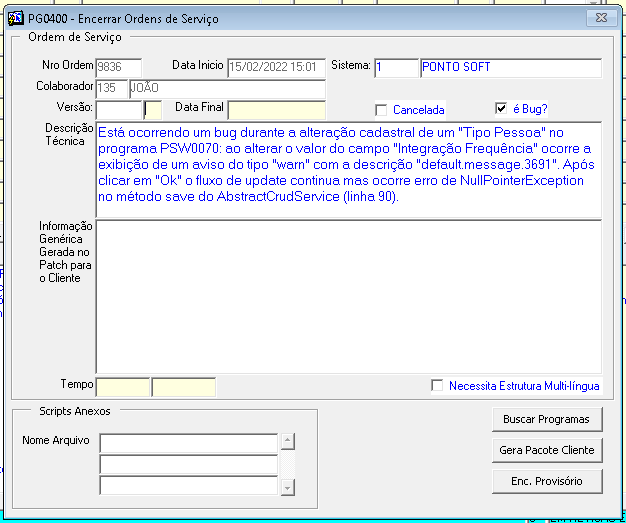This screenshot has width=626, height=523.
Task: Click the Data Inicio date field
Action: pyautogui.click(x=277, y=67)
